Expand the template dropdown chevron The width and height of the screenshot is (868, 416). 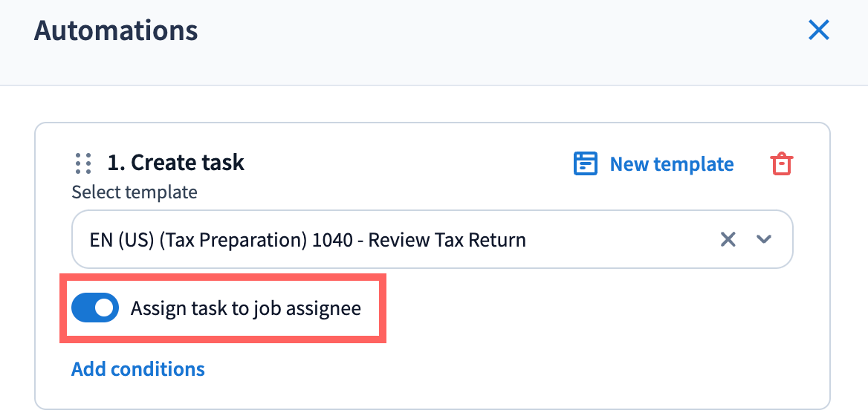coord(764,239)
